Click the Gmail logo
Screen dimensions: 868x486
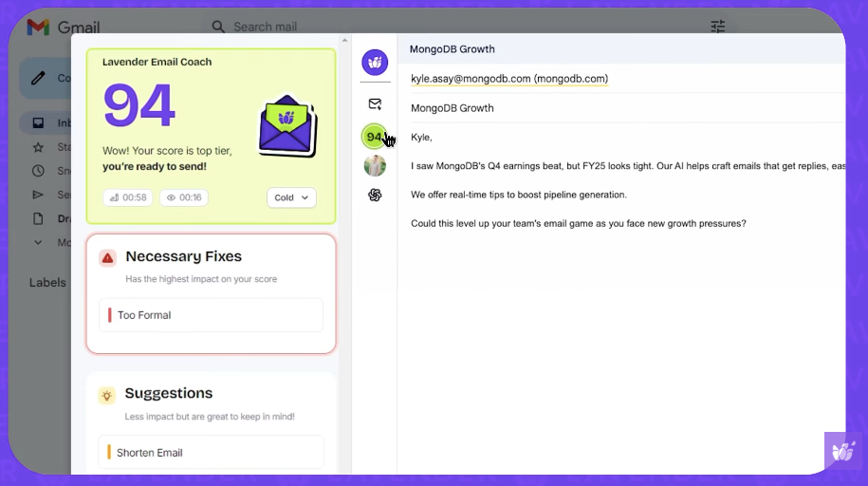[x=64, y=27]
